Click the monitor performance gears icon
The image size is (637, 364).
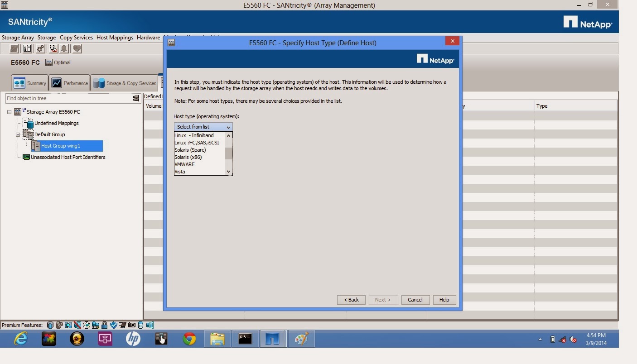pyautogui.click(x=39, y=48)
